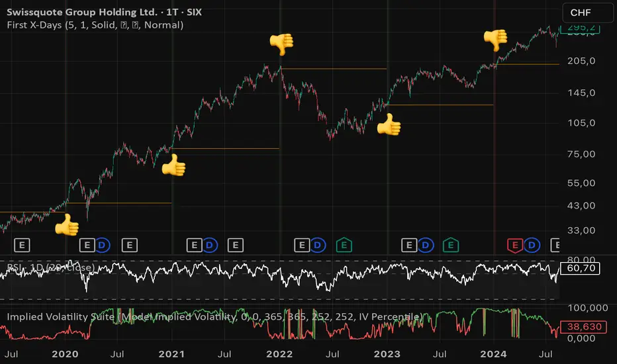Viewport: 617px width, 364px height.
Task: Open the earnings E marker in mid-2020
Action: pos(130,245)
